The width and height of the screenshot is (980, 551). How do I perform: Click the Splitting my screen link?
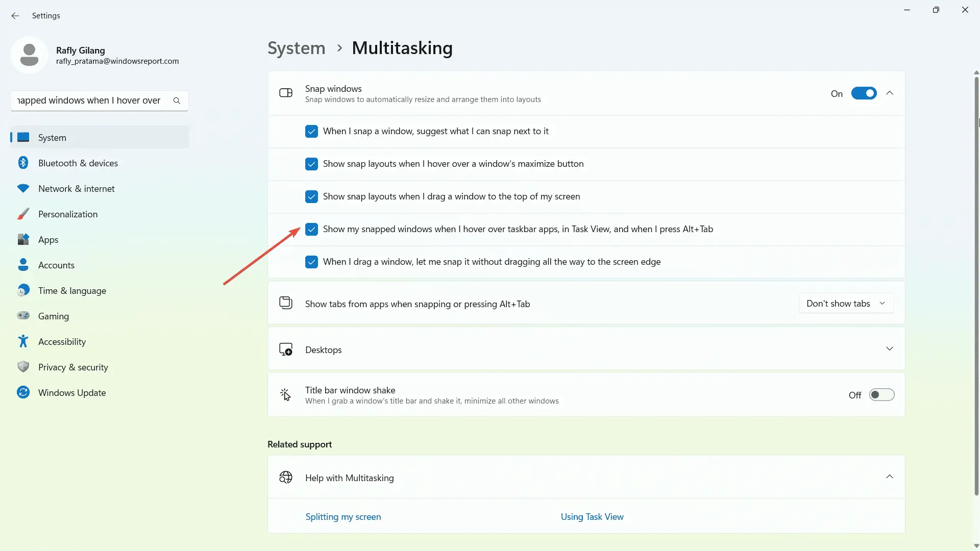click(x=342, y=517)
